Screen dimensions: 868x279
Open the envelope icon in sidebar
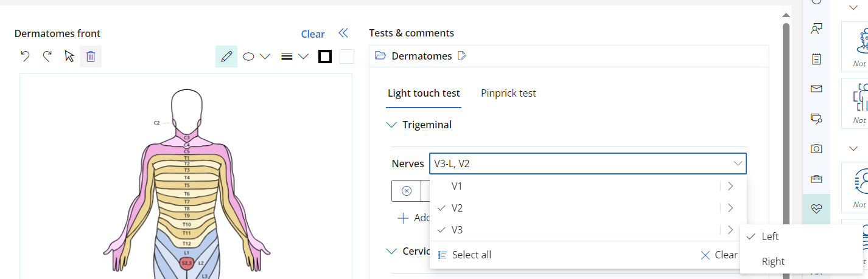[x=817, y=89]
